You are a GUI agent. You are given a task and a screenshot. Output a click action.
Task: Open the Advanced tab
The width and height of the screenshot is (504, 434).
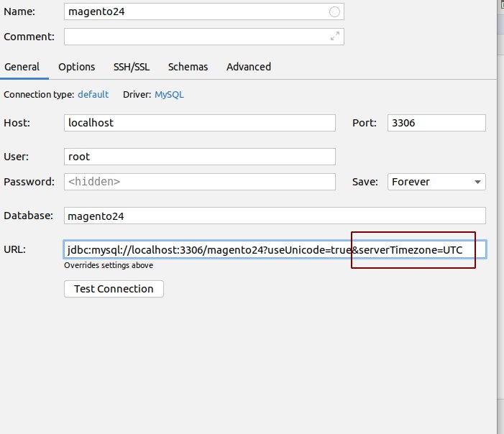click(249, 67)
